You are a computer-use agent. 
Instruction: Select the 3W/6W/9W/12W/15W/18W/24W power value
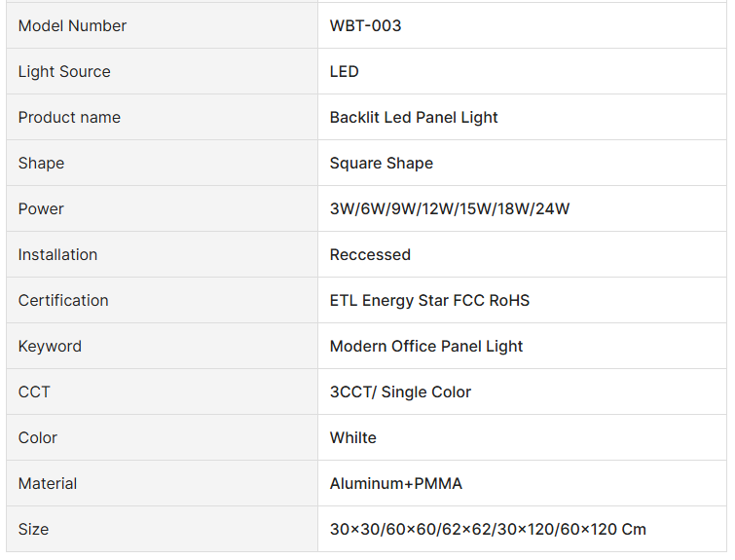(450, 209)
